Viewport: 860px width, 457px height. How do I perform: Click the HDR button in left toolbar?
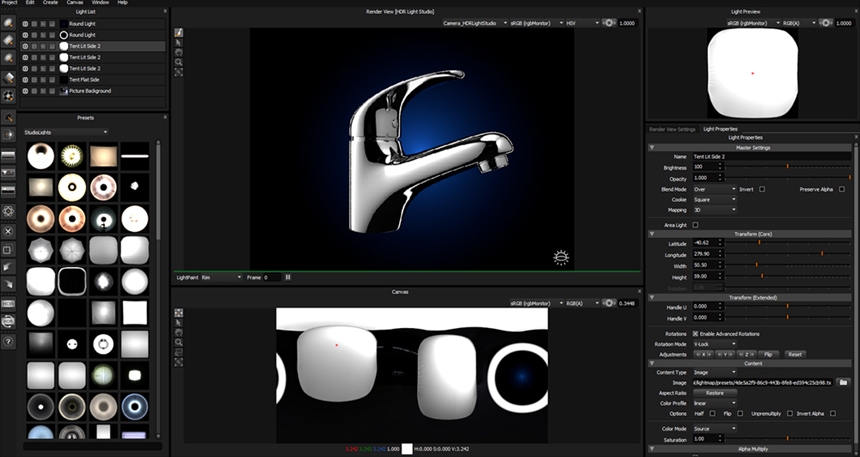[8, 303]
